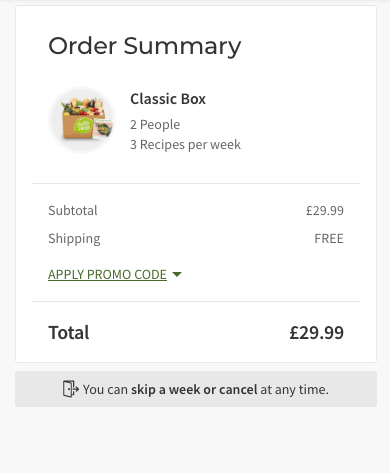Click the vegetables atop the box image
This screenshot has height=473, width=390.
(x=83, y=107)
